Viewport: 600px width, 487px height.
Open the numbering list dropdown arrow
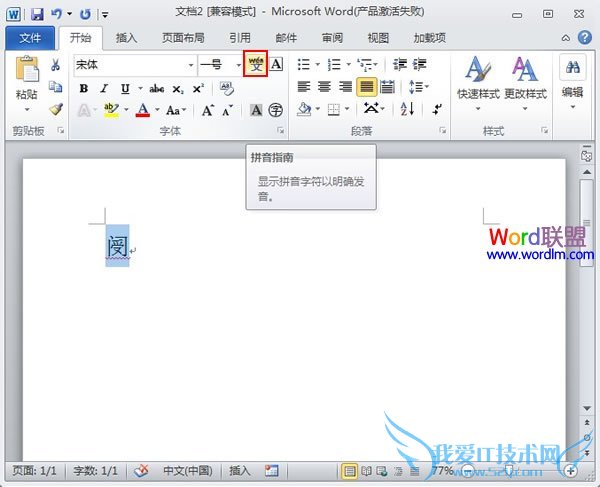point(348,65)
